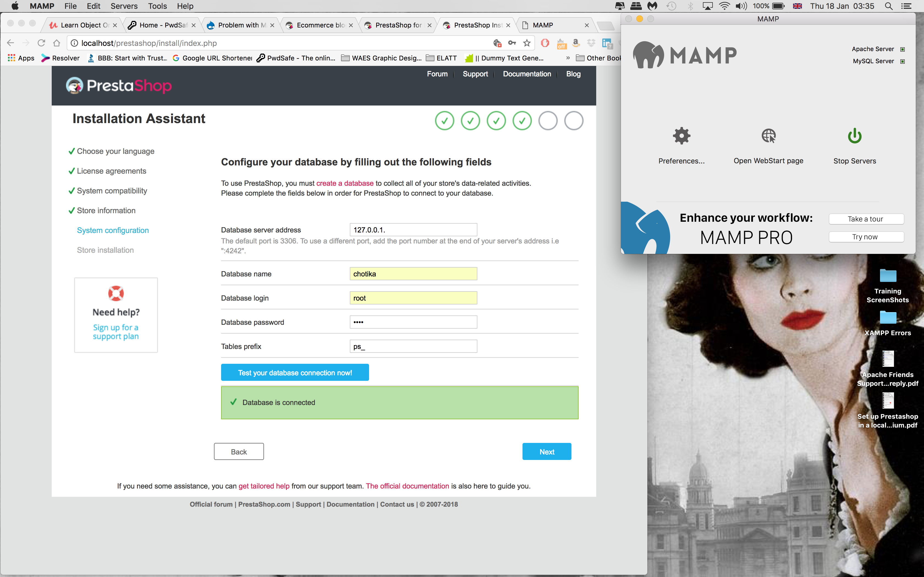Image resolution: width=924 pixels, height=577 pixels.
Task: Click the Need help lifebuoy icon
Action: [x=116, y=293]
